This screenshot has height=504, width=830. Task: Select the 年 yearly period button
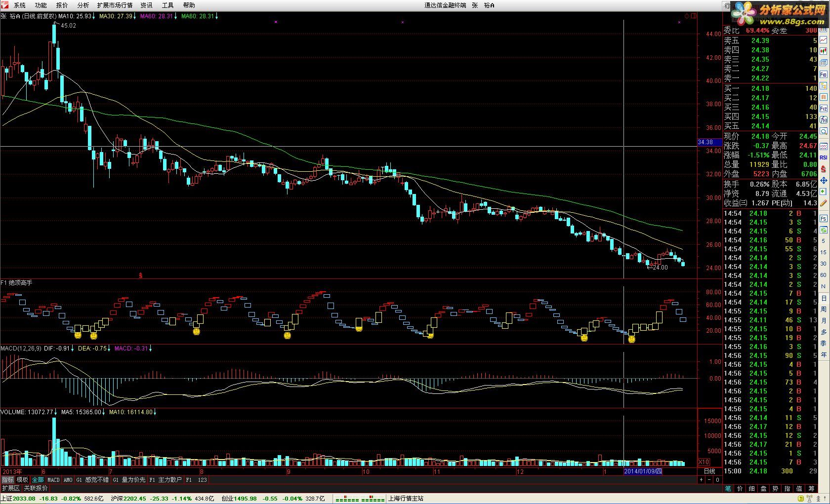pos(824,354)
